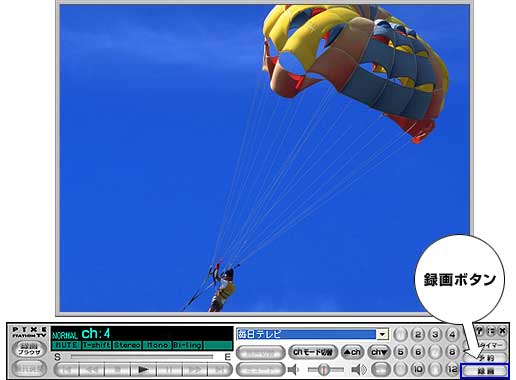Select channel 10 on the keypad
Screen dimensions: 516x380
pos(418,369)
